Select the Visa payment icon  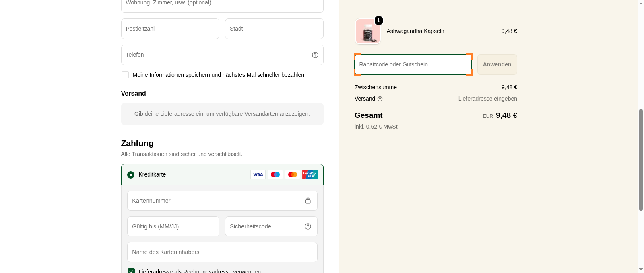pyautogui.click(x=258, y=174)
